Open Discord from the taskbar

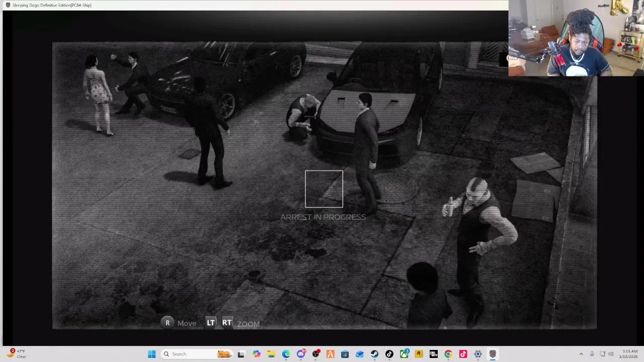[x=301, y=354]
